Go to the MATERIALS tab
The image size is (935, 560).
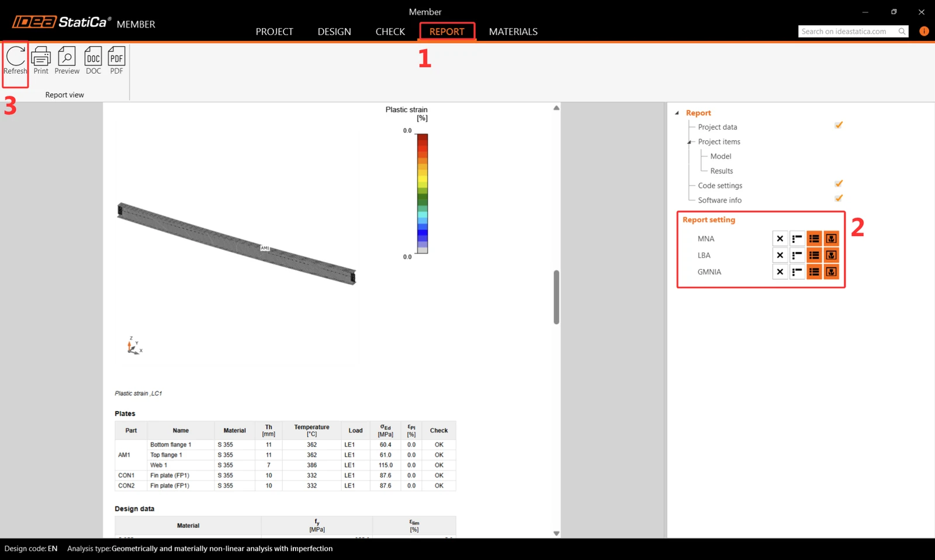point(513,32)
